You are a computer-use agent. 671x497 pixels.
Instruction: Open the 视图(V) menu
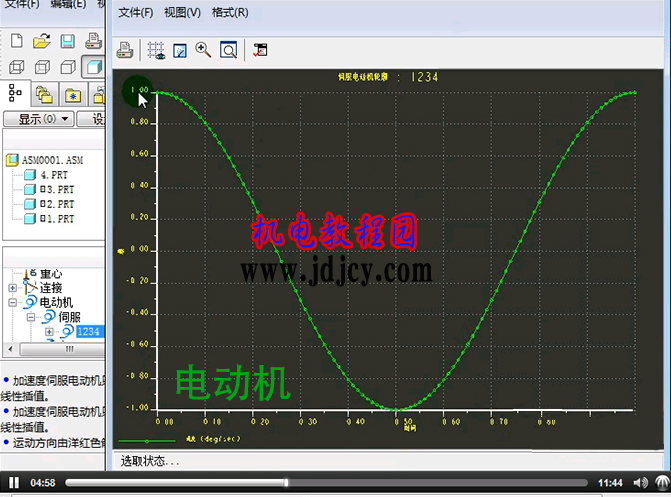(x=182, y=13)
